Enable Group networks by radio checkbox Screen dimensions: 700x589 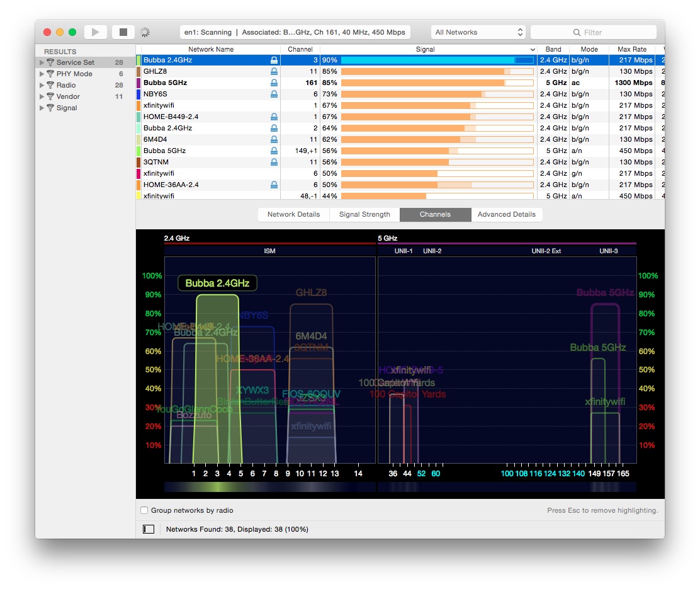144,510
